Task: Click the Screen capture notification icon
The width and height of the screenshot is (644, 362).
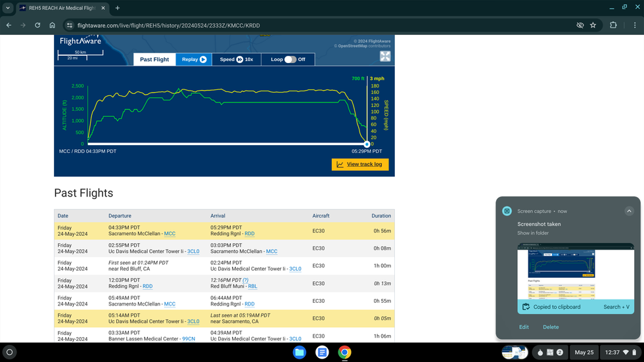Action: 507,211
